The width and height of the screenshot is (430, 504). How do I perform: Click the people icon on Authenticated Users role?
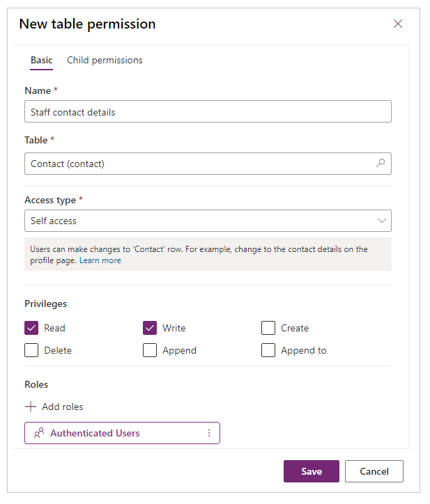point(39,433)
